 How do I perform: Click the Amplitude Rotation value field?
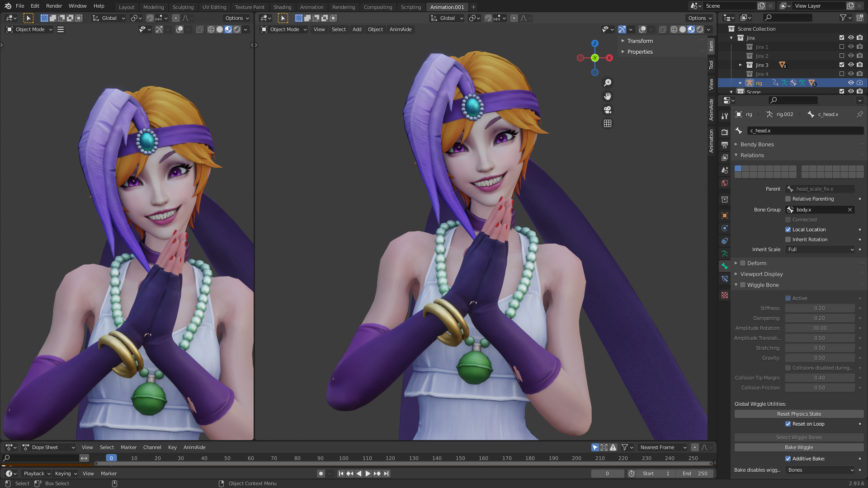coord(820,328)
